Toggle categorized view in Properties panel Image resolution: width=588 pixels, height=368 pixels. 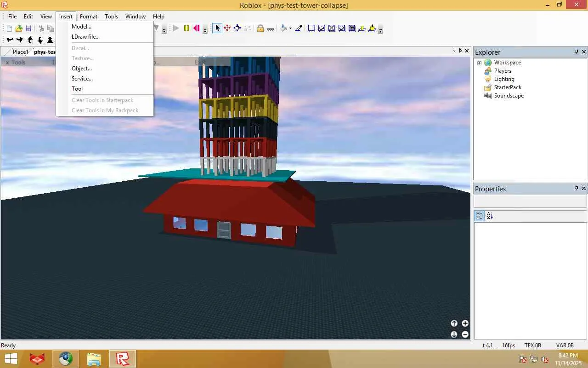click(479, 216)
